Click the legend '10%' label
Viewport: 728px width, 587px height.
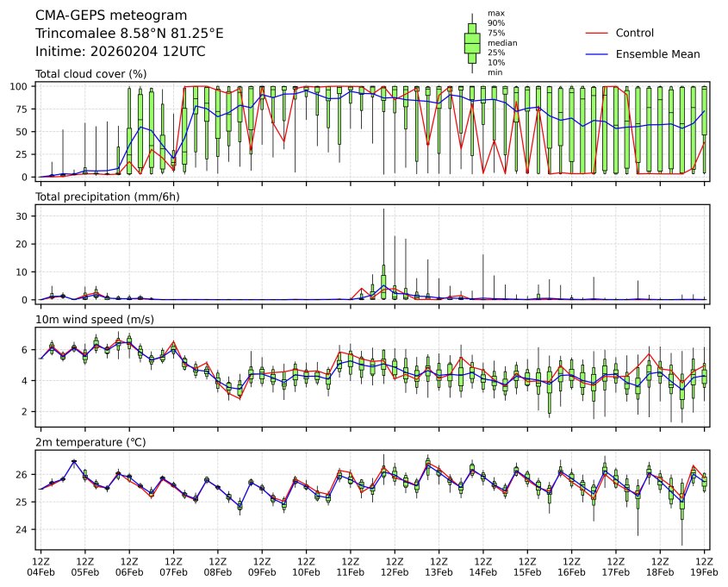pyautogui.click(x=496, y=63)
